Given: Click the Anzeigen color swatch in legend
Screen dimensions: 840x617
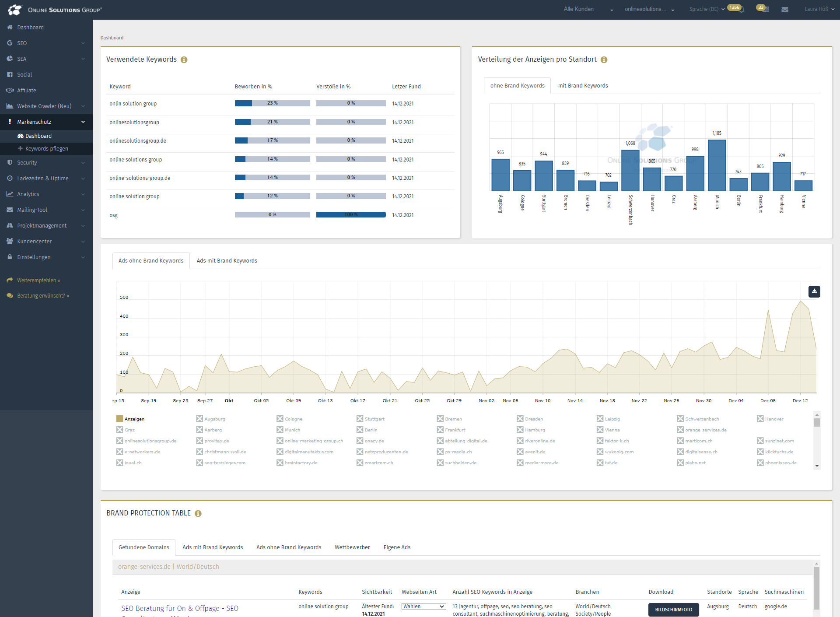Looking at the screenshot, I should point(119,419).
